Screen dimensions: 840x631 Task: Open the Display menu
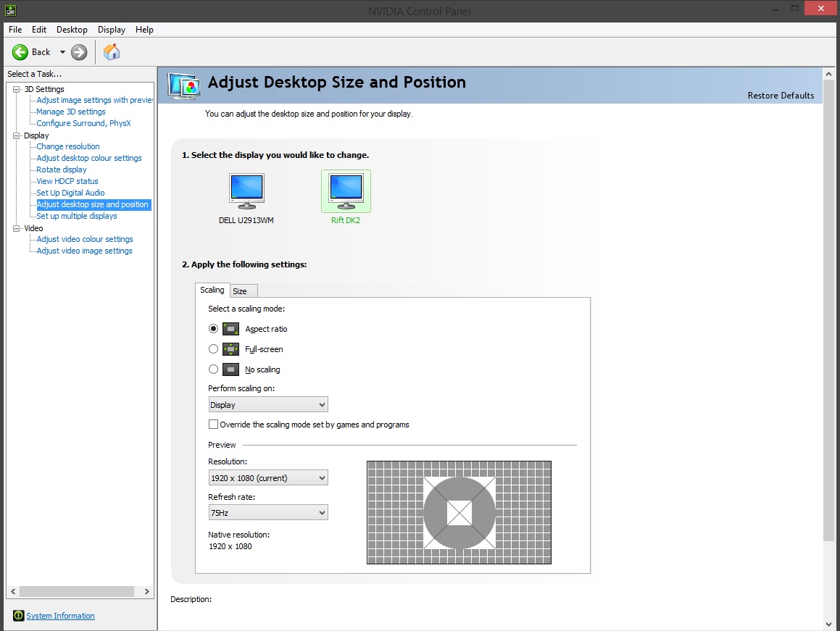point(112,30)
